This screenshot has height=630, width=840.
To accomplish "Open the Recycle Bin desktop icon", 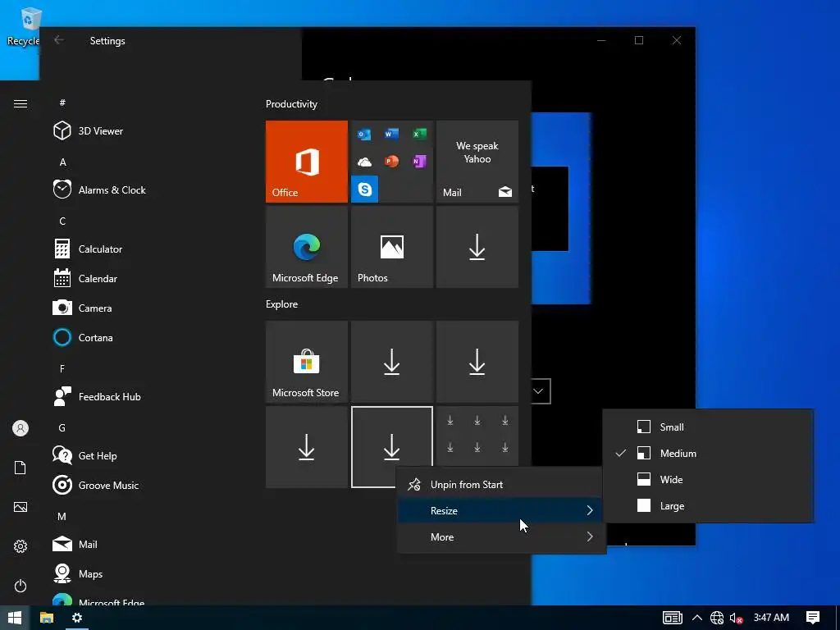I will tap(24, 27).
